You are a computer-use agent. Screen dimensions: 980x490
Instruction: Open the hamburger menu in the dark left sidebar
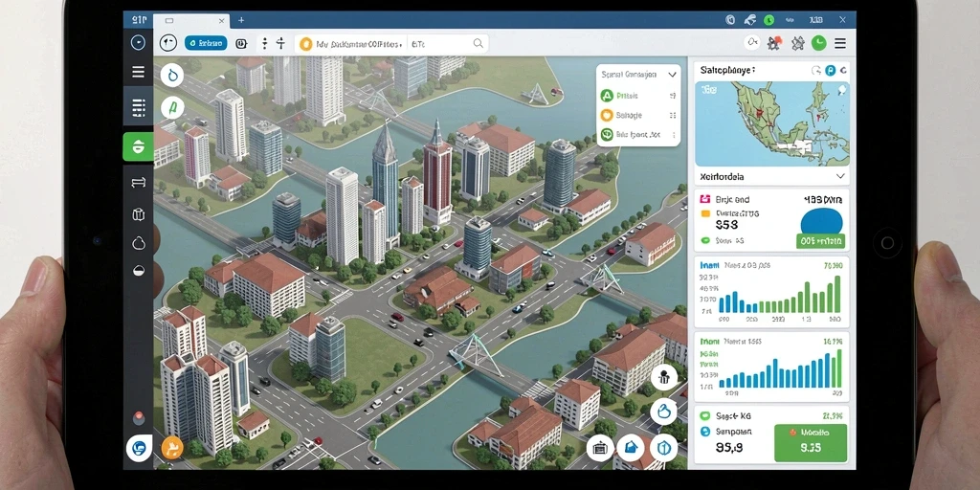coord(138,72)
